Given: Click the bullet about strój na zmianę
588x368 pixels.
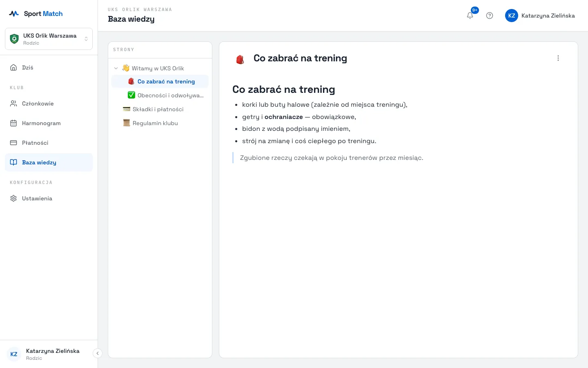Looking at the screenshot, I should click(x=309, y=141).
